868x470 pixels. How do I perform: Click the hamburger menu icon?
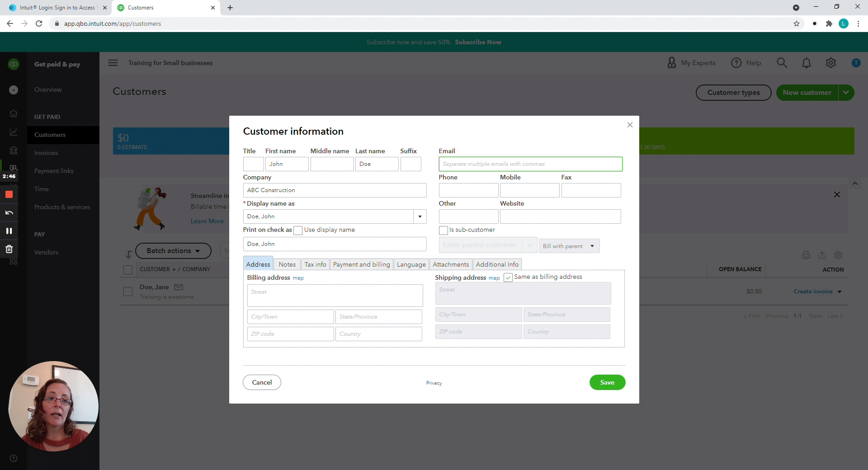(113, 63)
